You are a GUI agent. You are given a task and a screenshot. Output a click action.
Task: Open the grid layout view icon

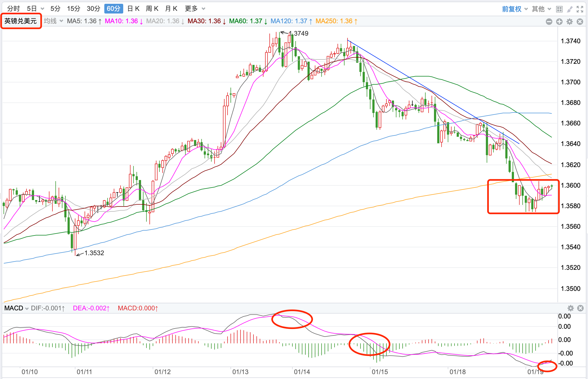point(559,9)
